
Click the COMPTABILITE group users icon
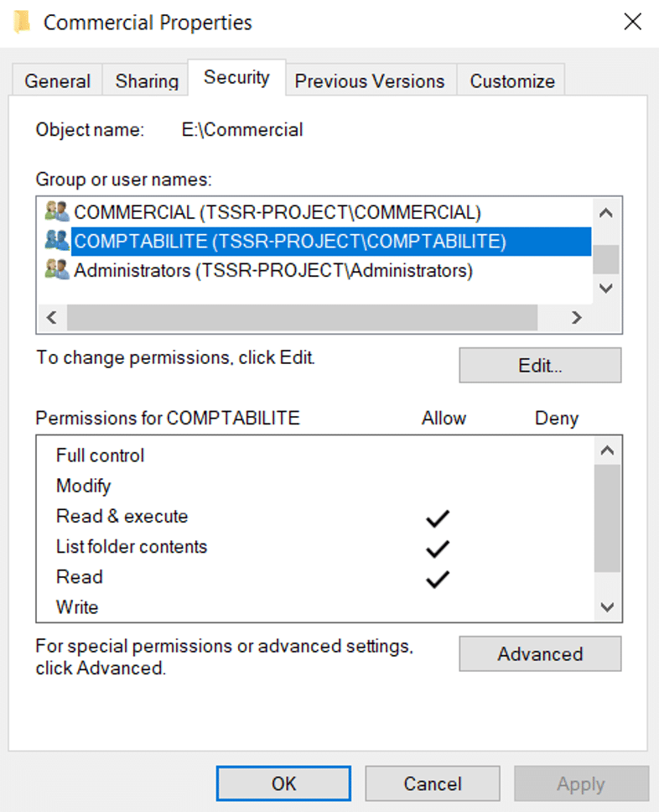click(57, 242)
